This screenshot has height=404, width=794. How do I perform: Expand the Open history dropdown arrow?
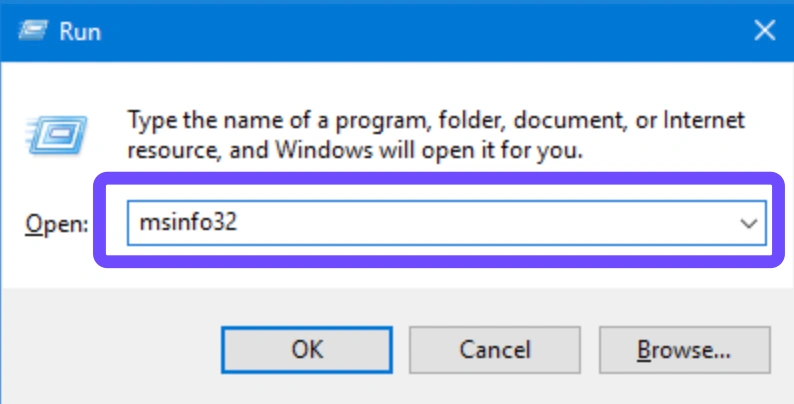[x=749, y=223]
